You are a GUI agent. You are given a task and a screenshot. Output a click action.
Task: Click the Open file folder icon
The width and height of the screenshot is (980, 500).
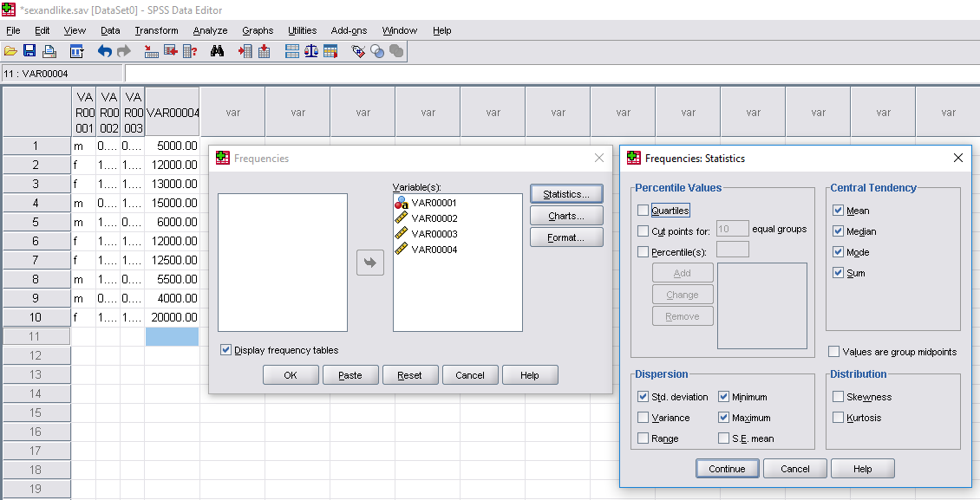point(10,51)
